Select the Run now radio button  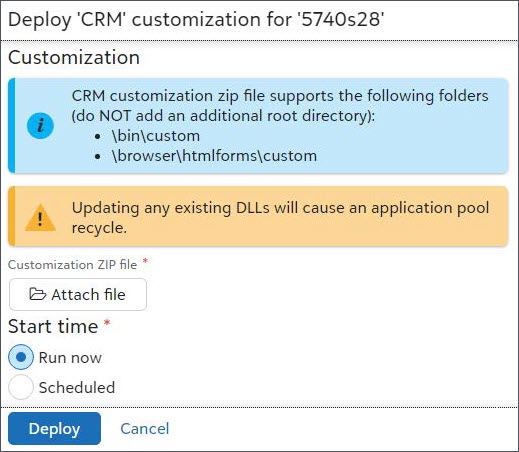(x=21, y=357)
